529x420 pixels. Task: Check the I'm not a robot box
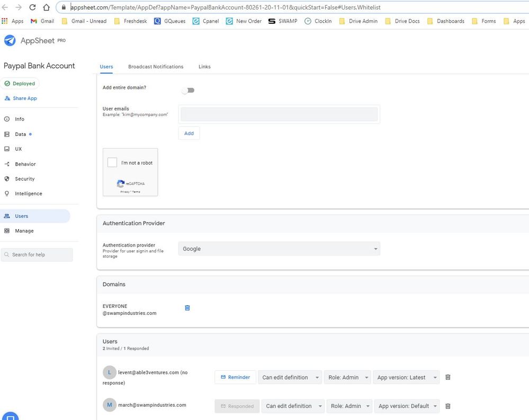pos(112,162)
